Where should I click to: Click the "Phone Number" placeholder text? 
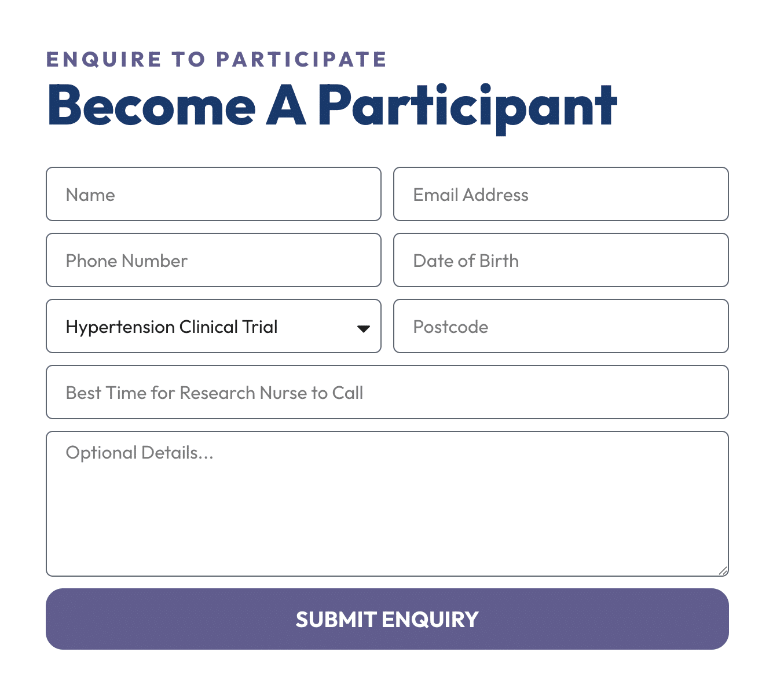click(126, 261)
